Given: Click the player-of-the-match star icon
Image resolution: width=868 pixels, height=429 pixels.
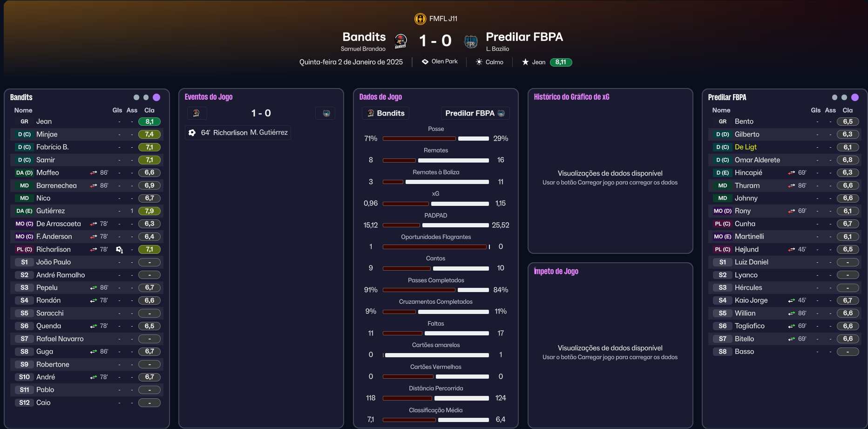Looking at the screenshot, I should point(525,62).
